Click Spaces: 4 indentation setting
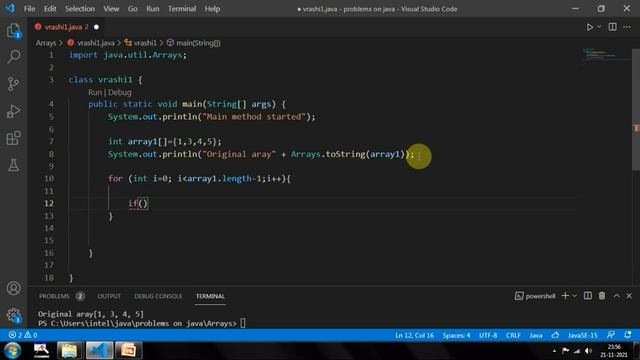 tap(456, 335)
